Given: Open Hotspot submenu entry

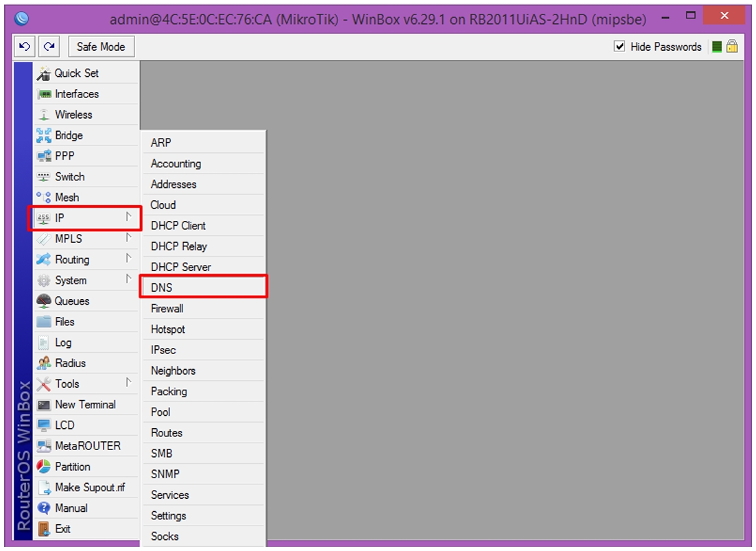Looking at the screenshot, I should pos(204,329).
